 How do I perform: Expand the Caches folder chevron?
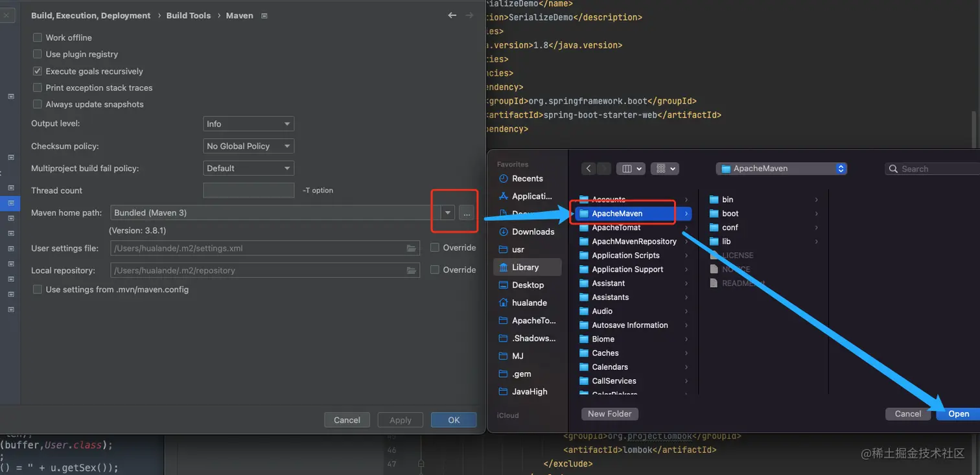(x=686, y=353)
